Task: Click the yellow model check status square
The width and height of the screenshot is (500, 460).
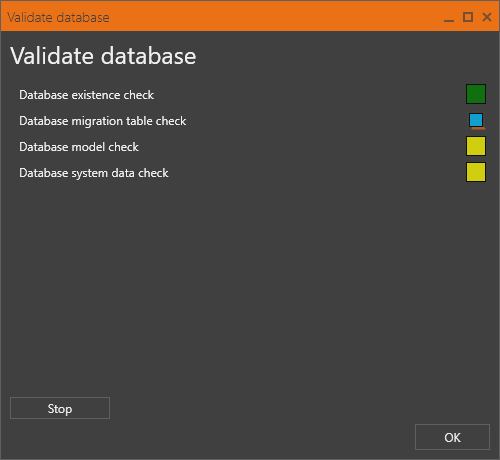Action: click(x=476, y=146)
